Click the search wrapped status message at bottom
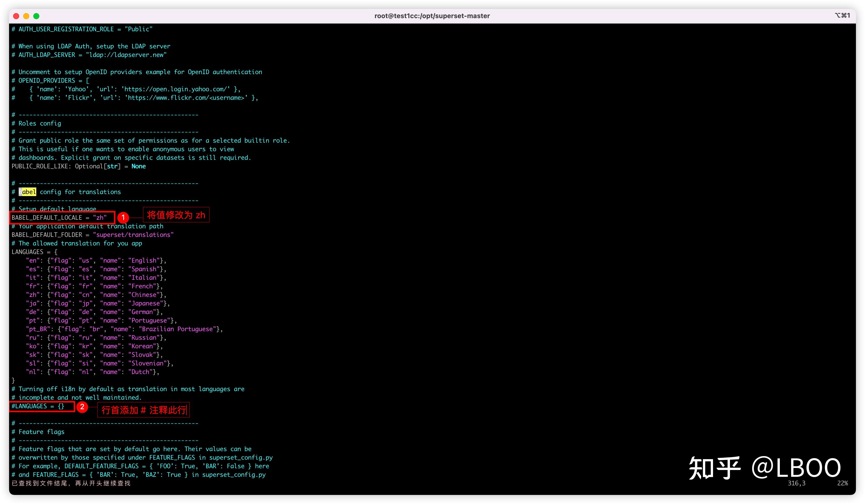Viewport: 865px width, 504px height. pos(71,483)
